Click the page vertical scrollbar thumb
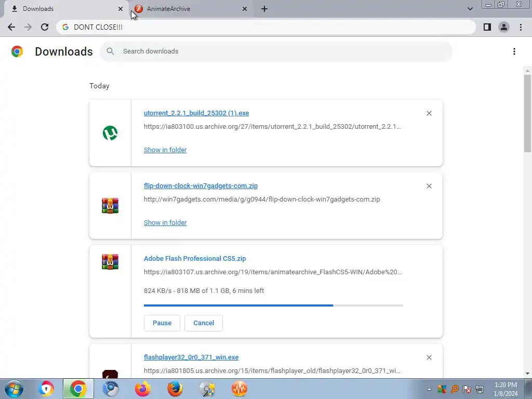532x399 pixels. 527,113
